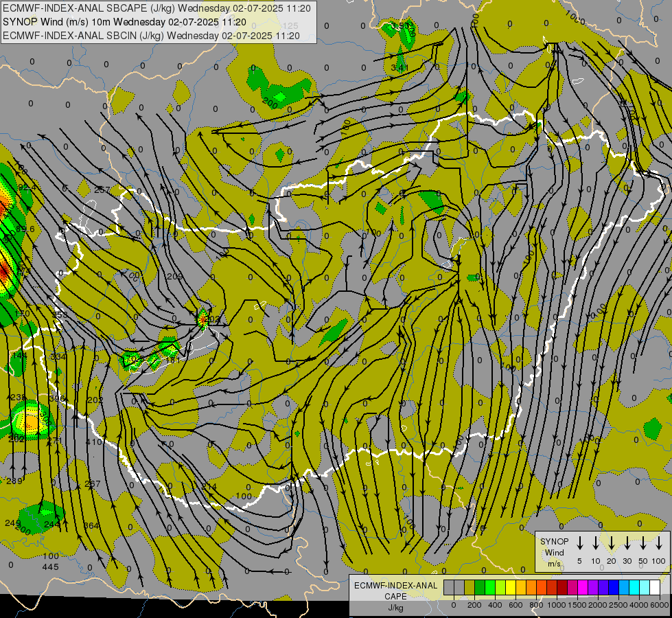Click the 30 m/s wind arrow in legend
The width and height of the screenshot is (672, 618).
click(x=627, y=543)
